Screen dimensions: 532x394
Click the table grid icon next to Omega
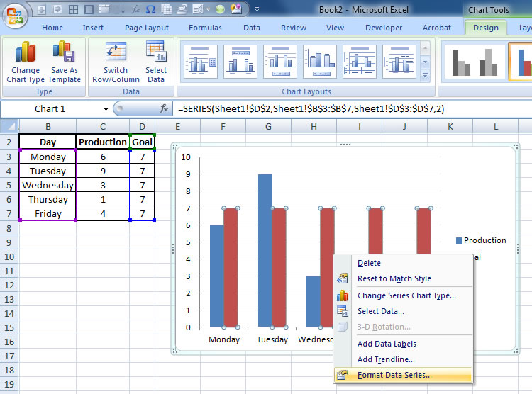pyautogui.click(x=166, y=9)
